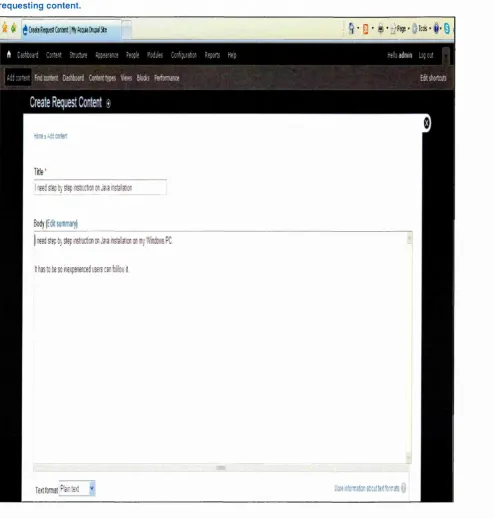
Task: Open the Help admin menu
Action: point(232,55)
